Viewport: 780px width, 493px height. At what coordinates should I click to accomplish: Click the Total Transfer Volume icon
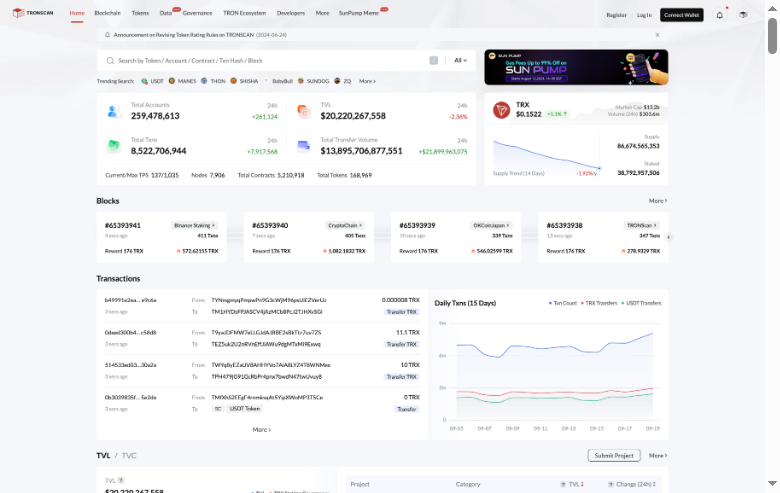(303, 147)
